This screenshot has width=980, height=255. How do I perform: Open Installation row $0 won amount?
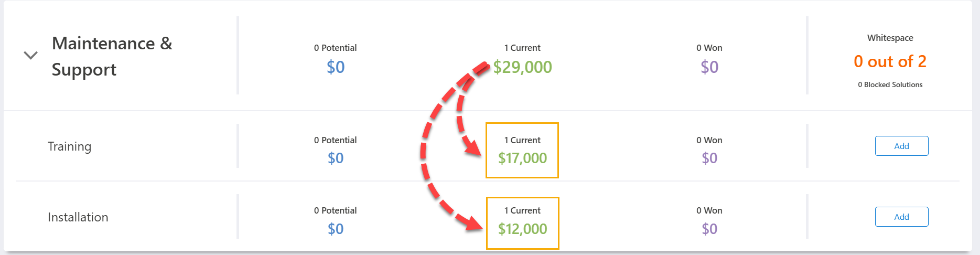(709, 229)
